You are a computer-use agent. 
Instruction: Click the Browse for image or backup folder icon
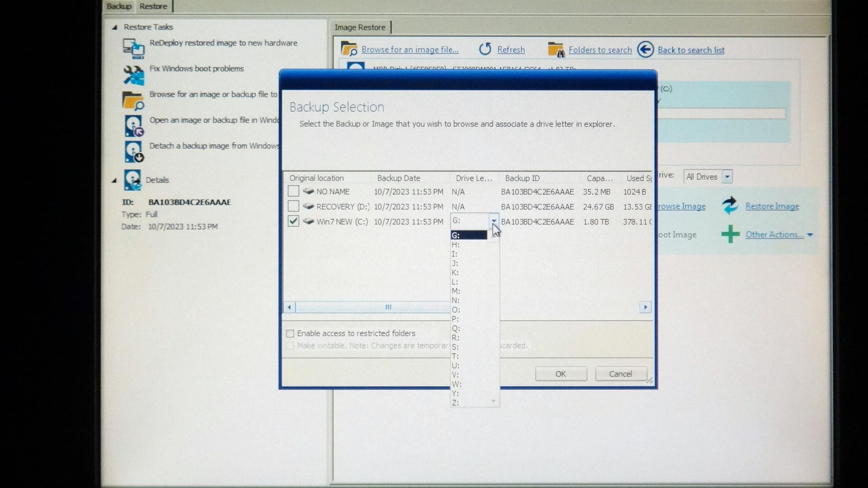133,101
